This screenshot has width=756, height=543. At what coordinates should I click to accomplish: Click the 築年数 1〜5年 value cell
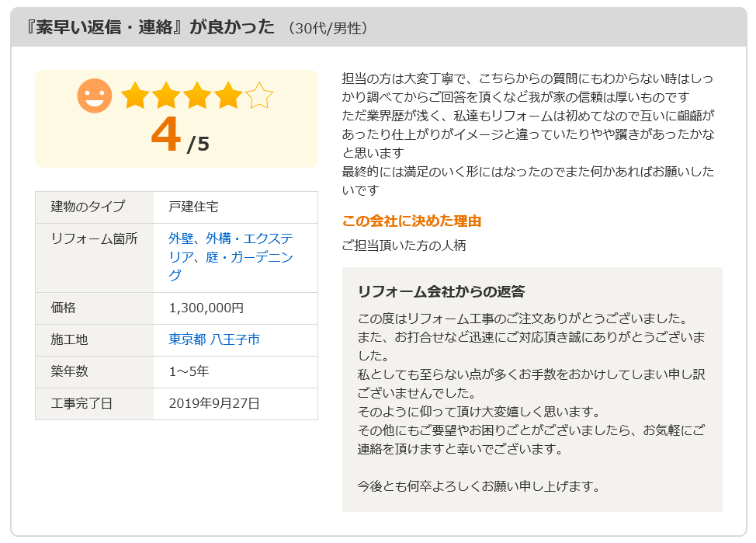tap(236, 371)
